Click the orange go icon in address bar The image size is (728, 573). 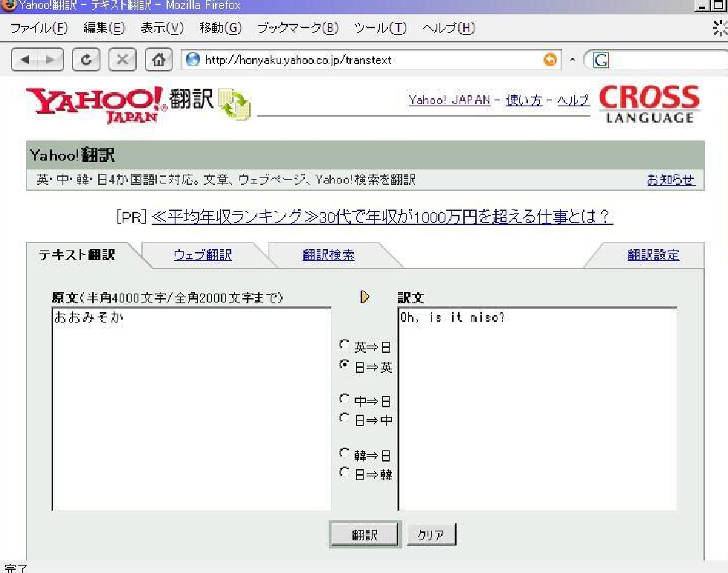pos(550,59)
